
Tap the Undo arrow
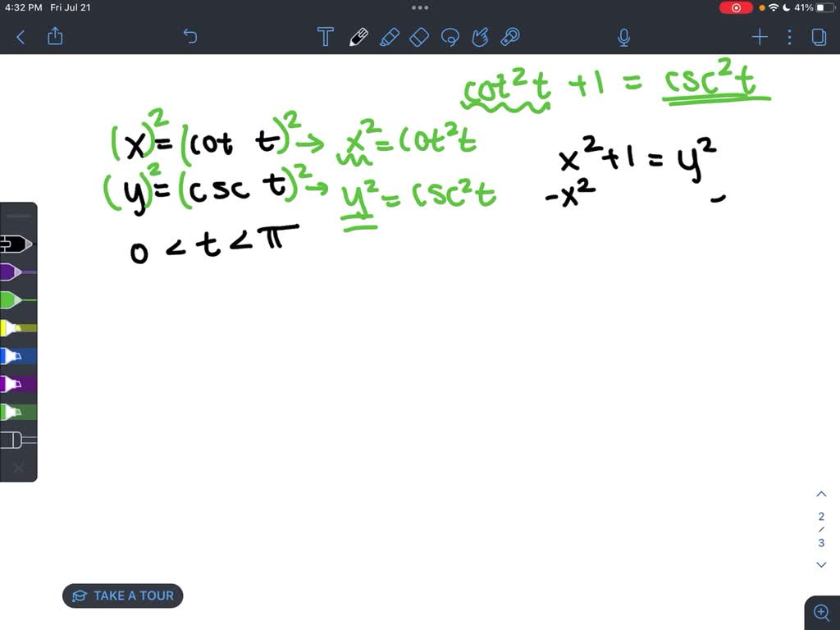[189, 36]
